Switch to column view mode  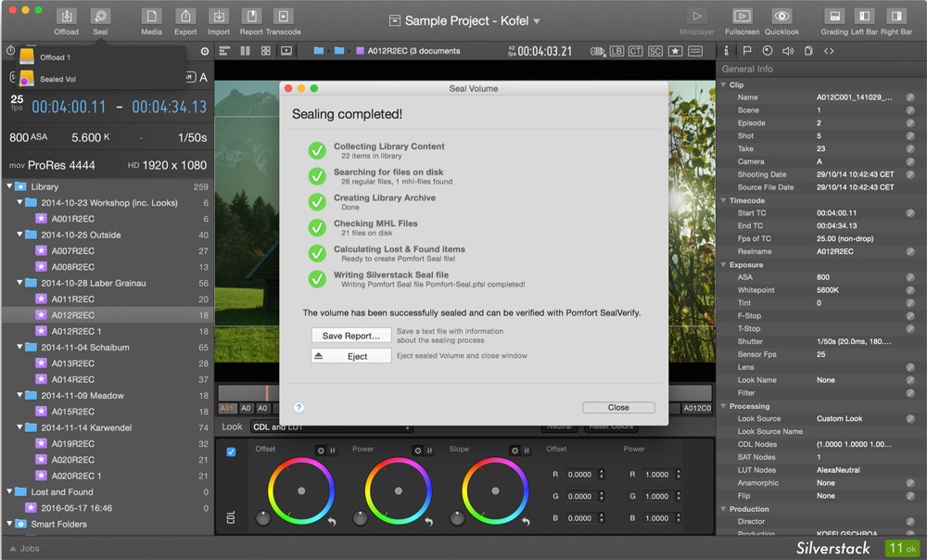pyautogui.click(x=245, y=51)
